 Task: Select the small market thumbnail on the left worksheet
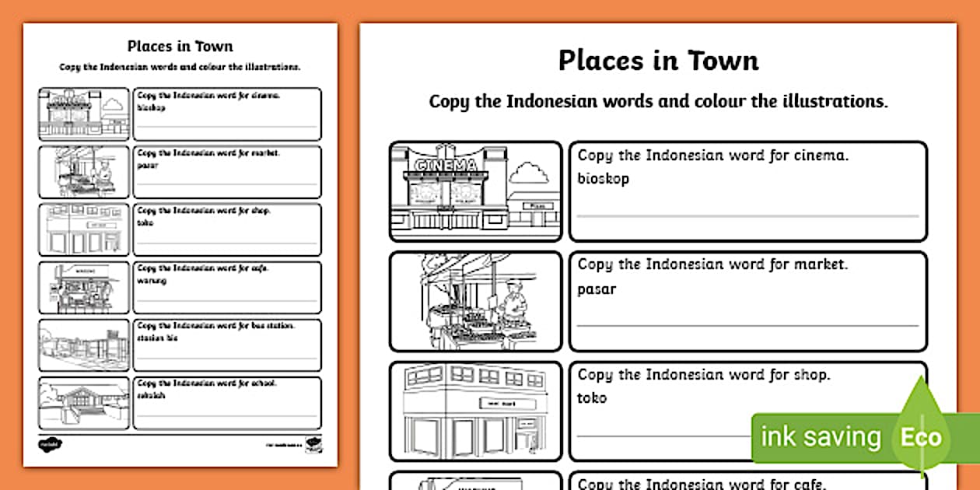pyautogui.click(x=82, y=171)
